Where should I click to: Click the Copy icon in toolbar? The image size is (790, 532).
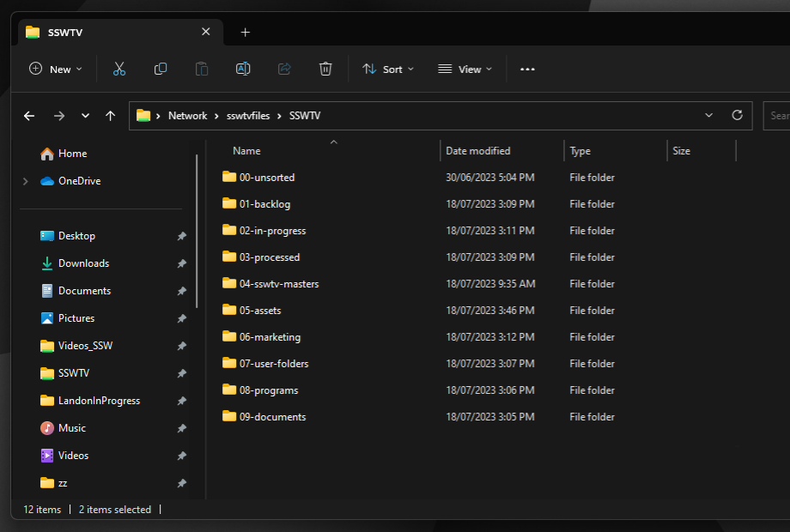pyautogui.click(x=161, y=69)
